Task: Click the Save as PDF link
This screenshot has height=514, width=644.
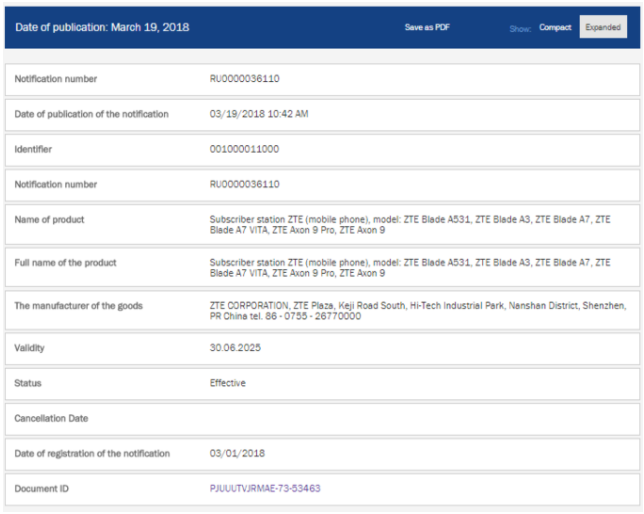Action: 427,27
